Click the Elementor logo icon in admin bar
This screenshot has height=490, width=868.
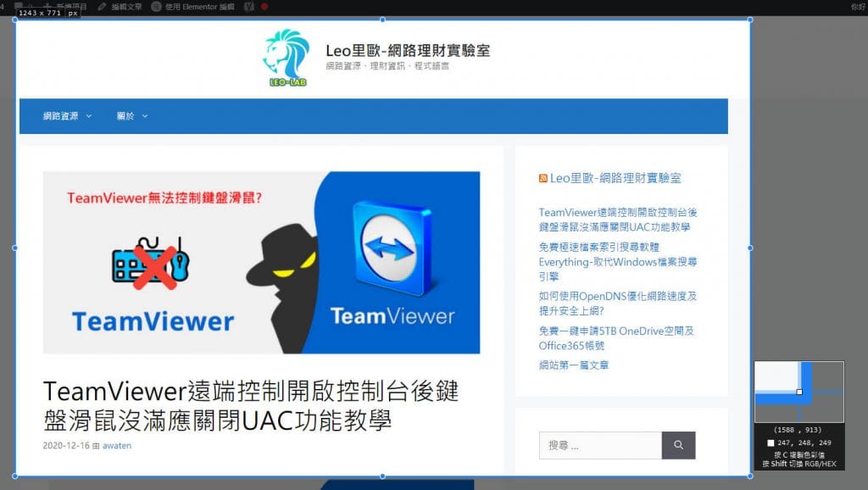coord(156,7)
